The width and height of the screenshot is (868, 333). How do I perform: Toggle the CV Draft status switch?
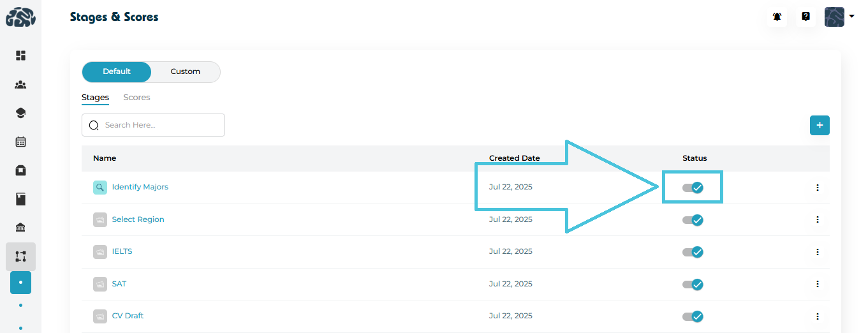[693, 316]
